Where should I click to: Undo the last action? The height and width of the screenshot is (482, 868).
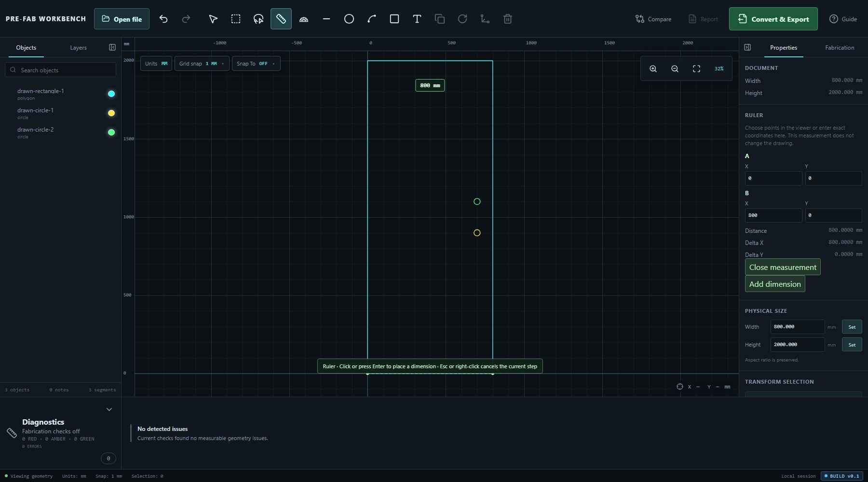(x=163, y=19)
